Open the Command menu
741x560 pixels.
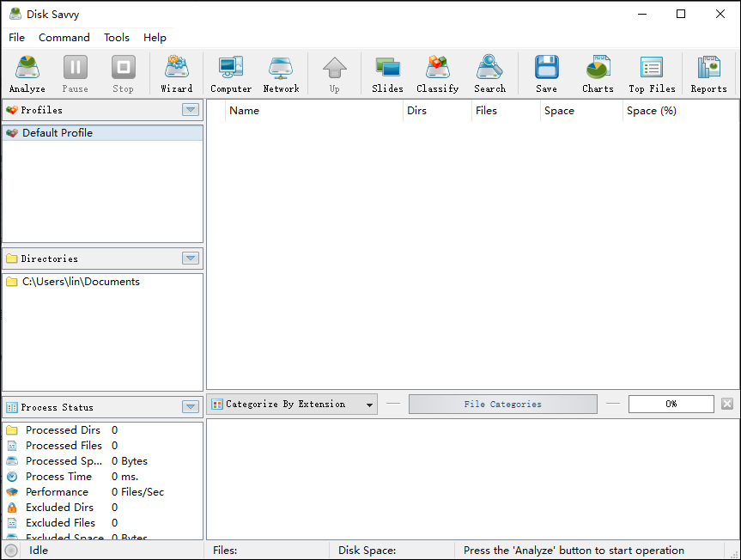point(64,38)
